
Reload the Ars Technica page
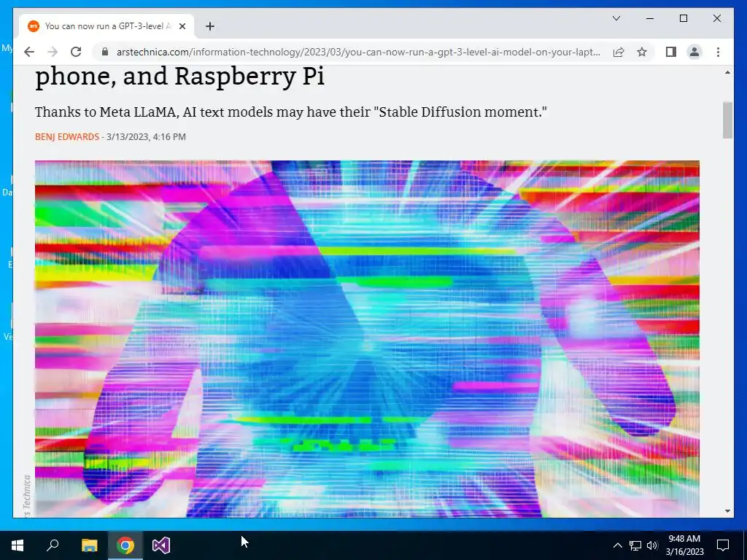click(76, 52)
